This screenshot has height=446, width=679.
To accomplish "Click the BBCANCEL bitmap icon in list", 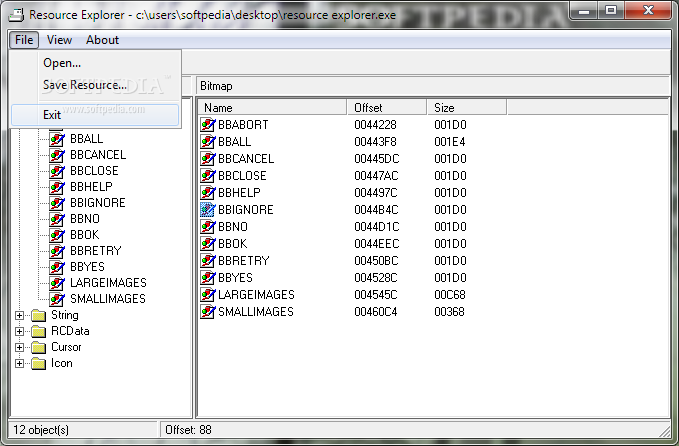I will 208,158.
